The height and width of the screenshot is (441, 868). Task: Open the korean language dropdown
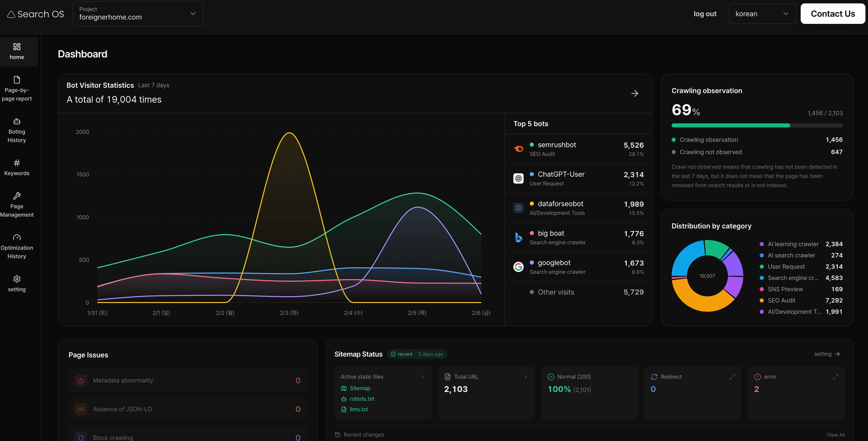point(762,14)
